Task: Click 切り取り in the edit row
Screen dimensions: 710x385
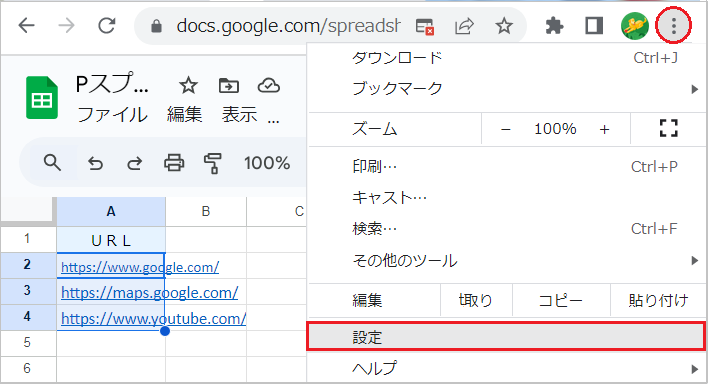Action: point(476,300)
